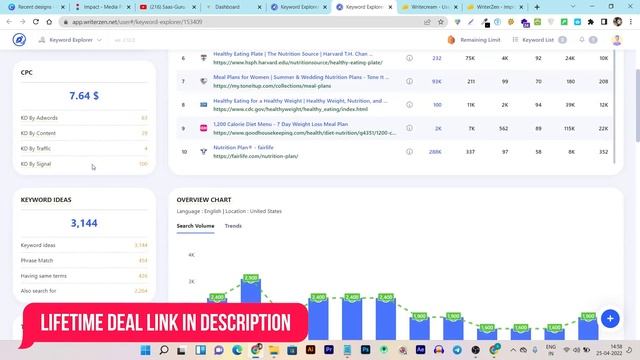The width and height of the screenshot is (640, 360).
Task: Open Windows taskbar search
Action: [x=164, y=350]
